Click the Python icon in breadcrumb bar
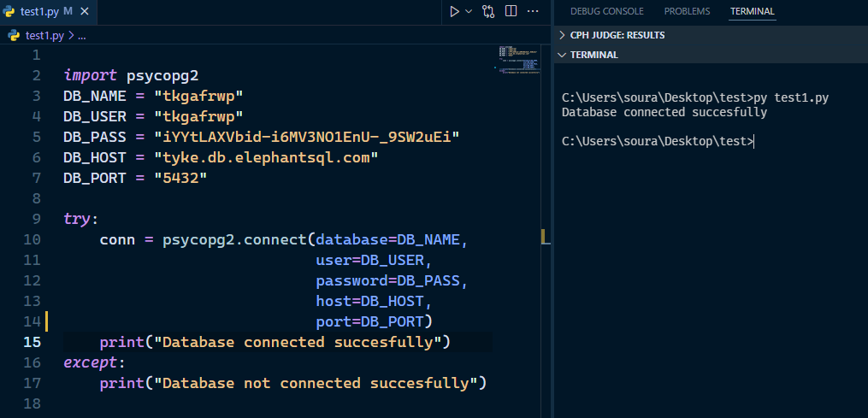This screenshot has width=868, height=418. 14,36
